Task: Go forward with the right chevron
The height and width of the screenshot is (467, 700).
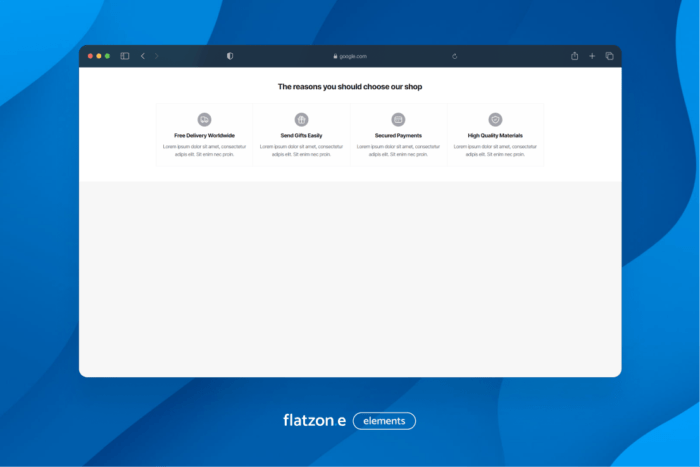Action: 157,56
